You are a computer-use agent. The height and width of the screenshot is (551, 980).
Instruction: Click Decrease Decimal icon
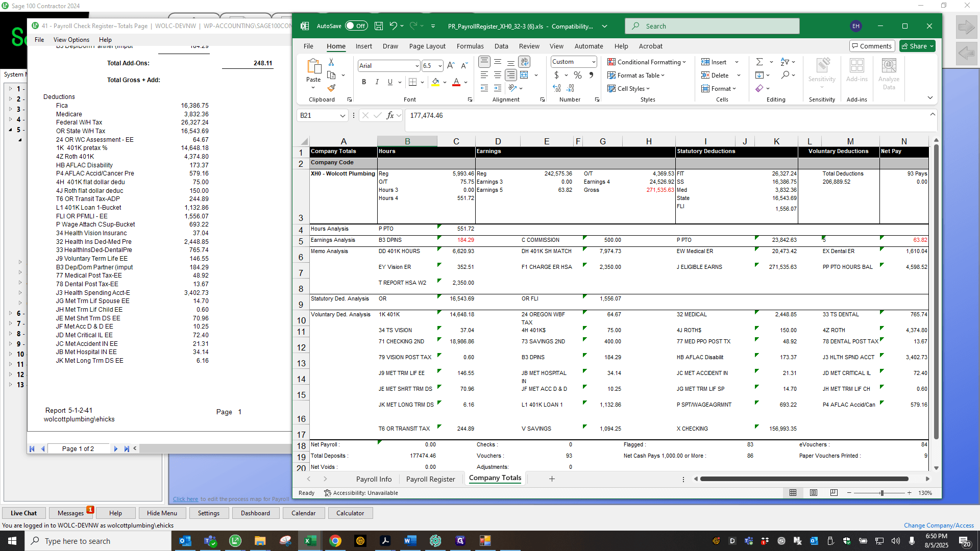pos(571,88)
